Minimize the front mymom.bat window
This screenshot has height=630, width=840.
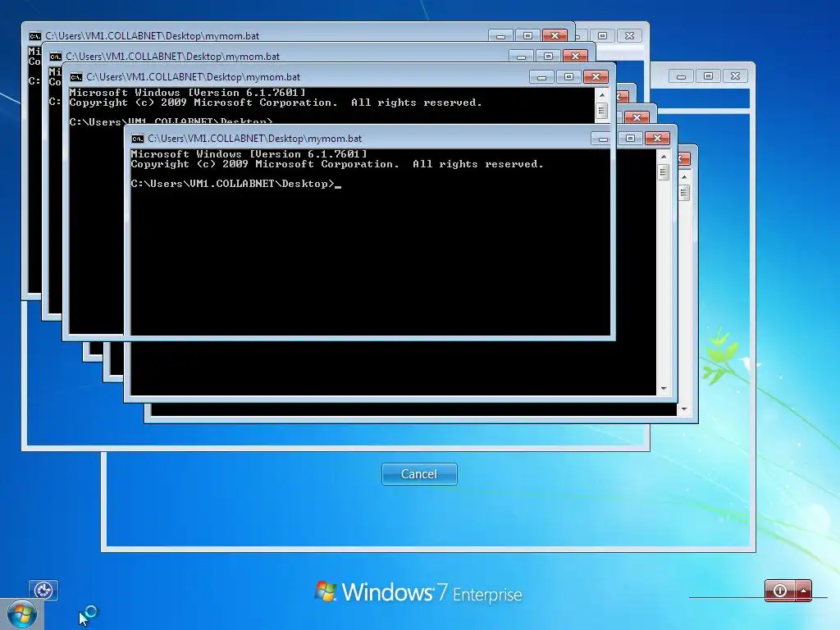(603, 139)
